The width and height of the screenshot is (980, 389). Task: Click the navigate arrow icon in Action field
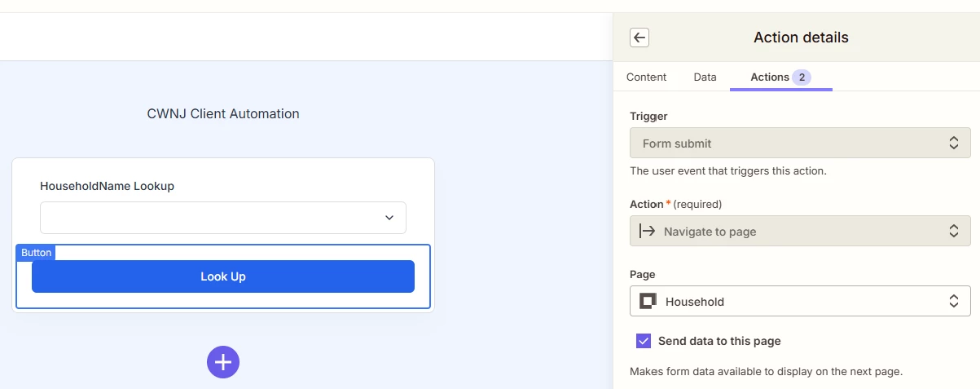click(x=647, y=232)
